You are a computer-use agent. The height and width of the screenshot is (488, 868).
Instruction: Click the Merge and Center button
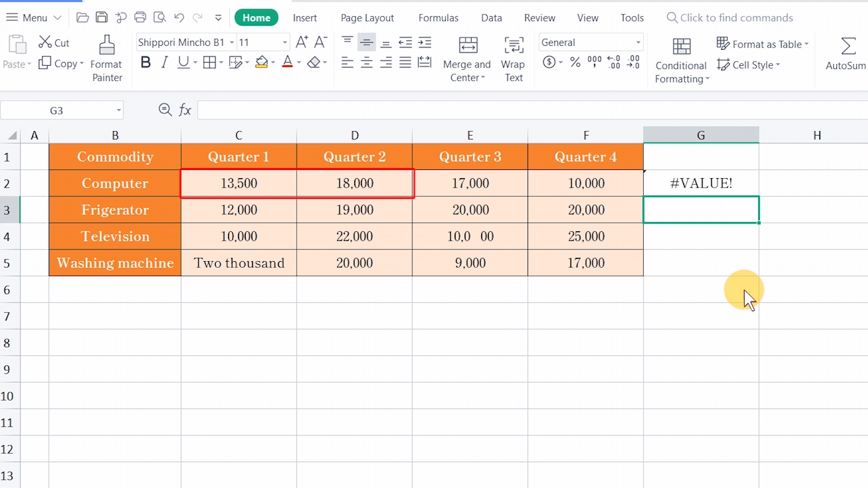tap(467, 59)
